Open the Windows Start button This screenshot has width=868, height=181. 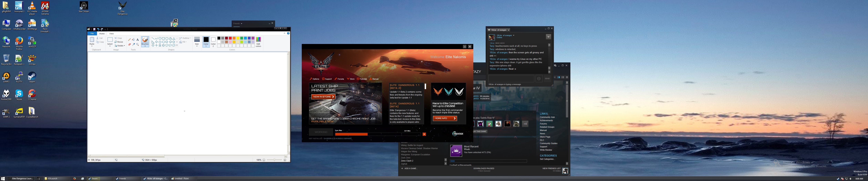click(3, 179)
